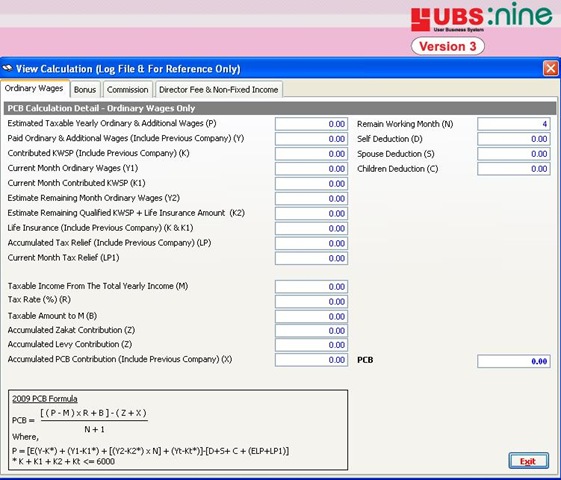Screen dimensions: 561x480
Task: Click the 'Tax Rate (%) (R)' label
Action: 39,300
